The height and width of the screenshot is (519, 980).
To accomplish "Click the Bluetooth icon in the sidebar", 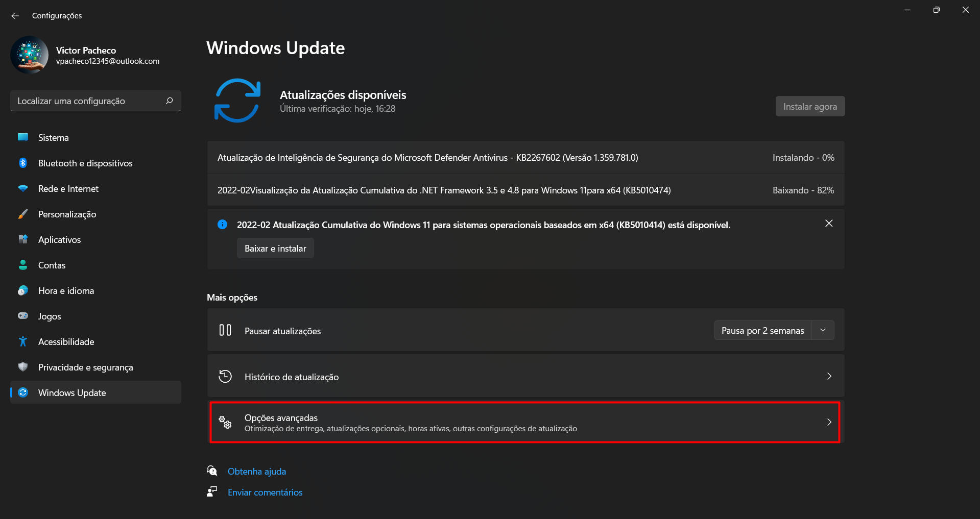I will tap(23, 163).
